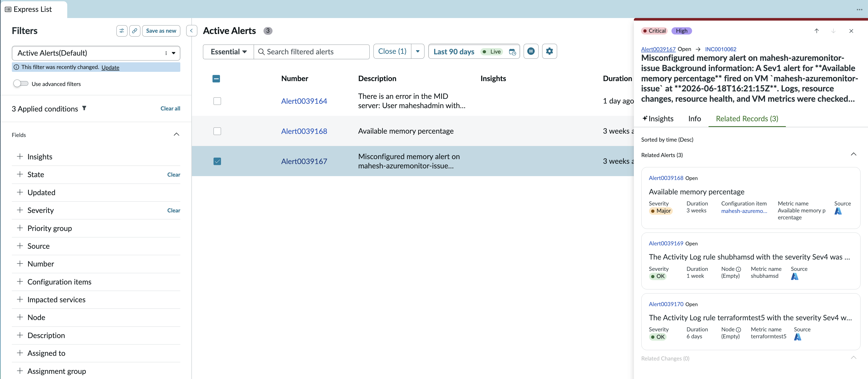Screen dimensions: 868x379
Task: Open incident INC0010062 link
Action: click(x=720, y=49)
